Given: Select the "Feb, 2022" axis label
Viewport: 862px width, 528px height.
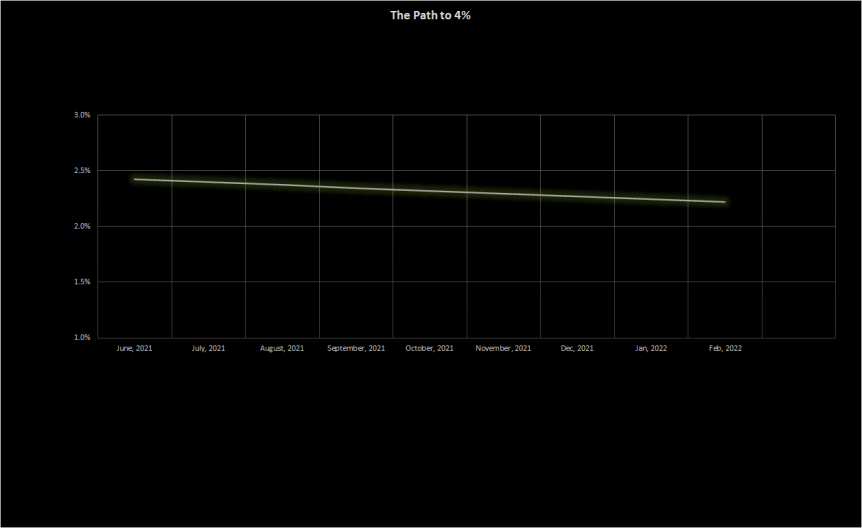Looking at the screenshot, I should tap(725, 349).
